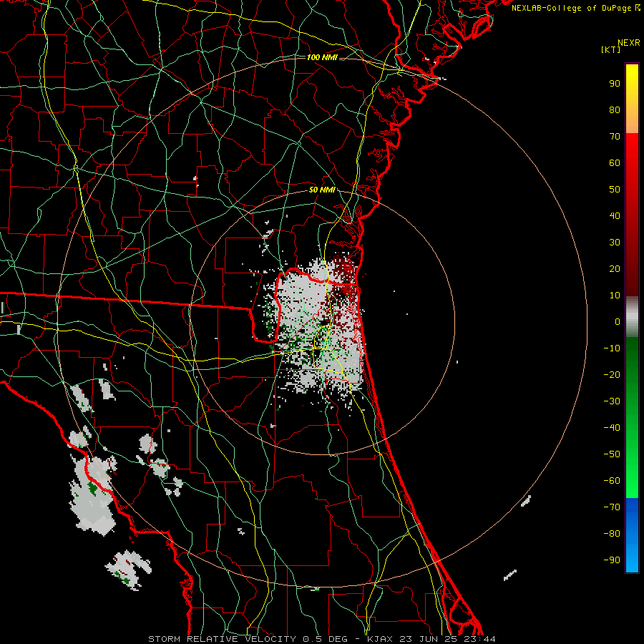Click the -20 knot scale label
The width and height of the screenshot is (644, 644).
[612, 374]
